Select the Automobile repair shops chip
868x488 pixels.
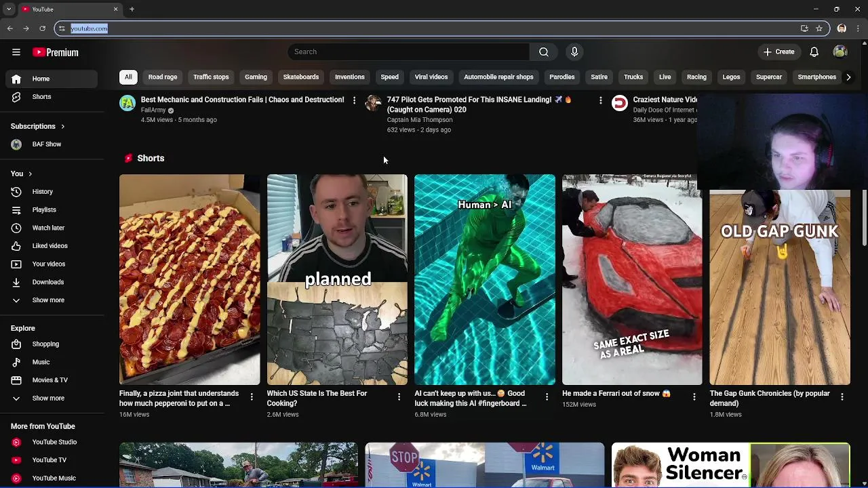(x=498, y=77)
